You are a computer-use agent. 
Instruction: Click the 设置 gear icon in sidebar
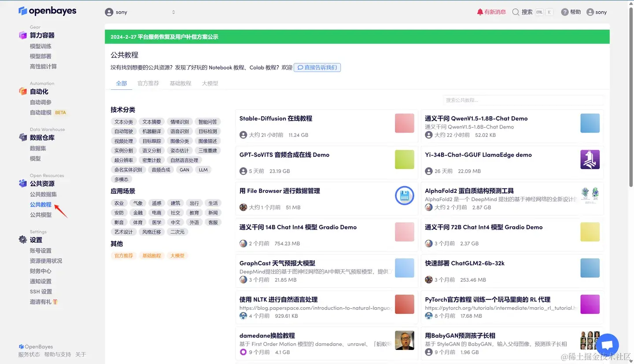pyautogui.click(x=23, y=240)
